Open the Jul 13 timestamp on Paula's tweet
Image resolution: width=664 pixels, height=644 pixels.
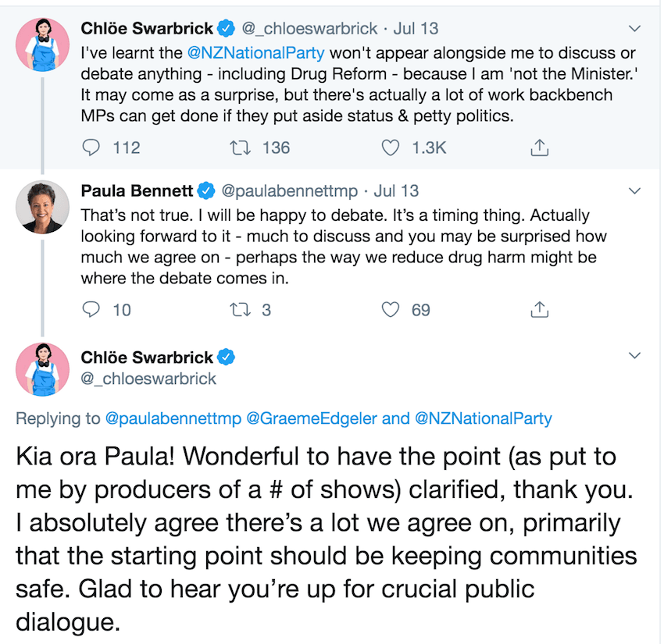(396, 190)
